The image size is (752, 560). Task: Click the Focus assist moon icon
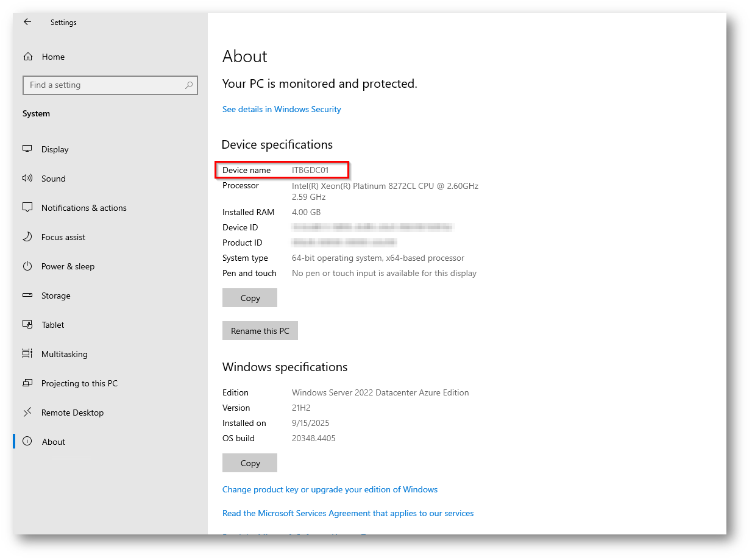(27, 237)
